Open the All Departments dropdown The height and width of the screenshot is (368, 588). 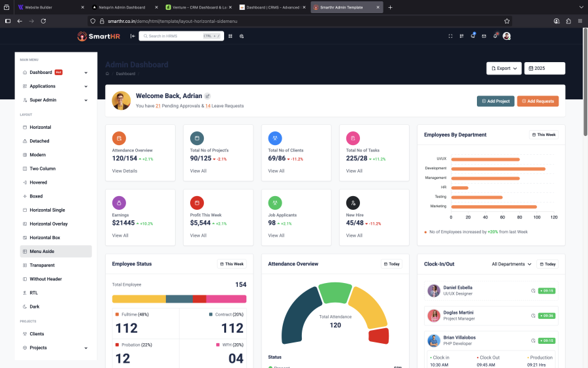[512, 264]
